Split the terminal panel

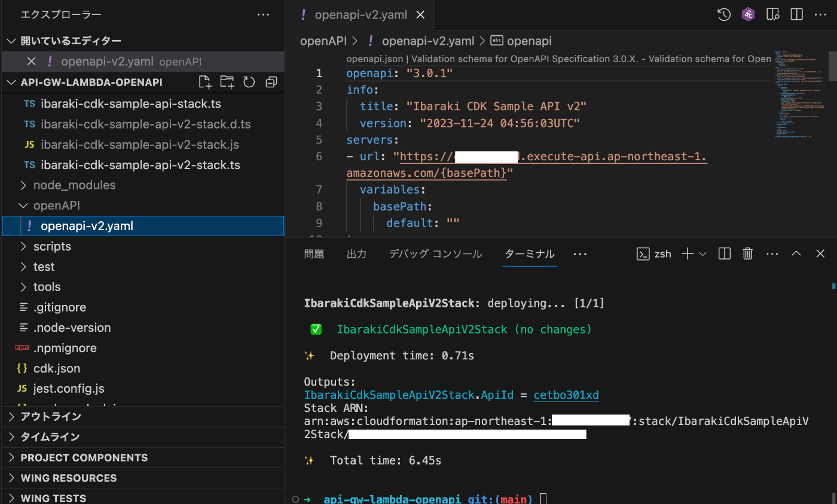tap(724, 253)
